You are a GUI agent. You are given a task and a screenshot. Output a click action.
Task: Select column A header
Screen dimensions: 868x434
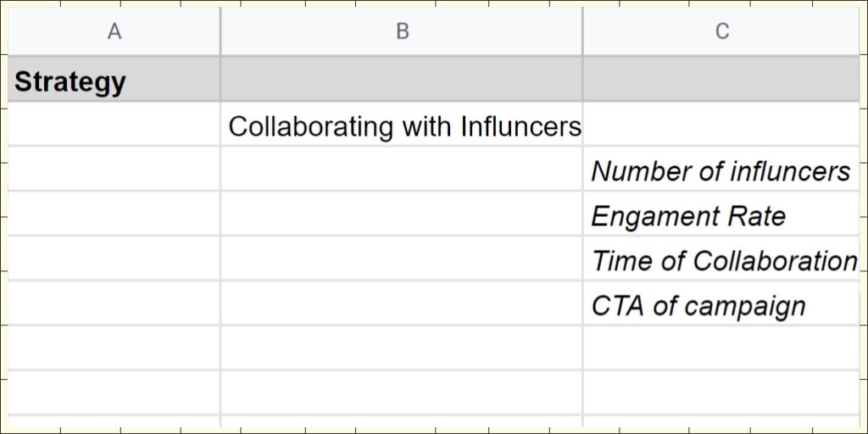coord(114,31)
